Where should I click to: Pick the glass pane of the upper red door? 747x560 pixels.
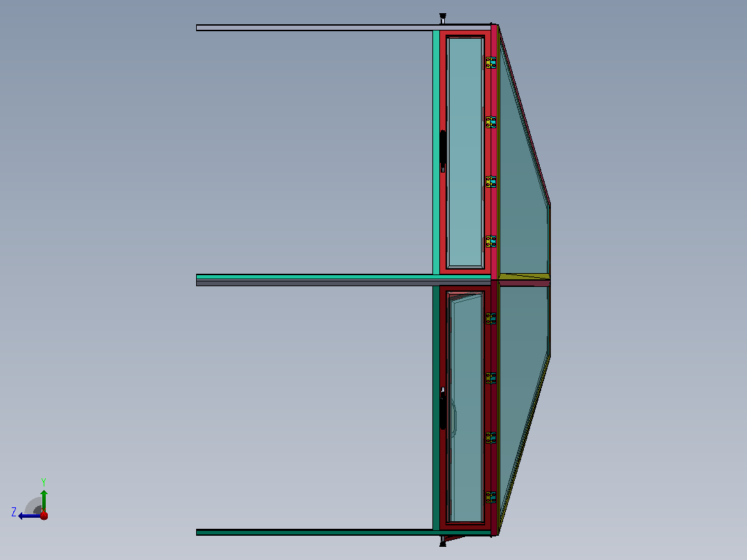466,152
